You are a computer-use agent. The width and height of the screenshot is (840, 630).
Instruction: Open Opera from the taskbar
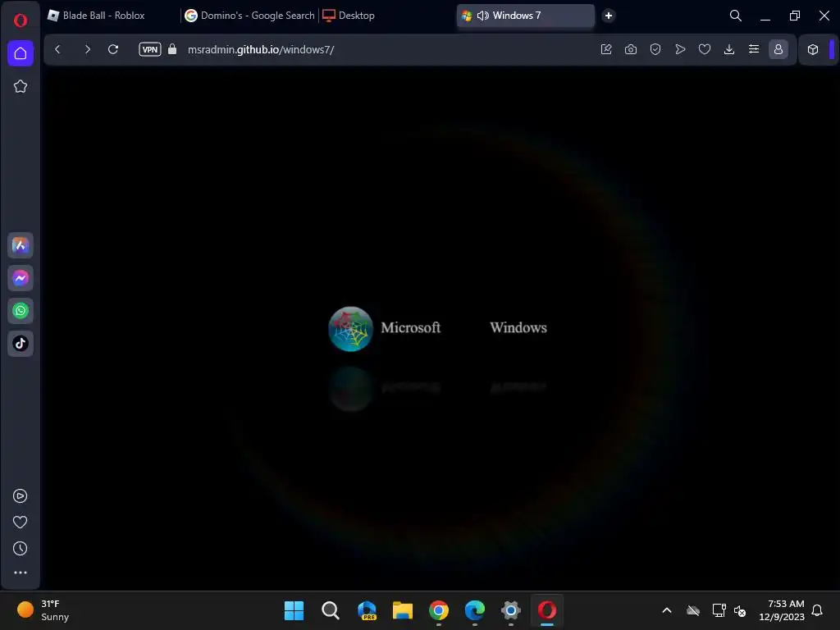[547, 610]
